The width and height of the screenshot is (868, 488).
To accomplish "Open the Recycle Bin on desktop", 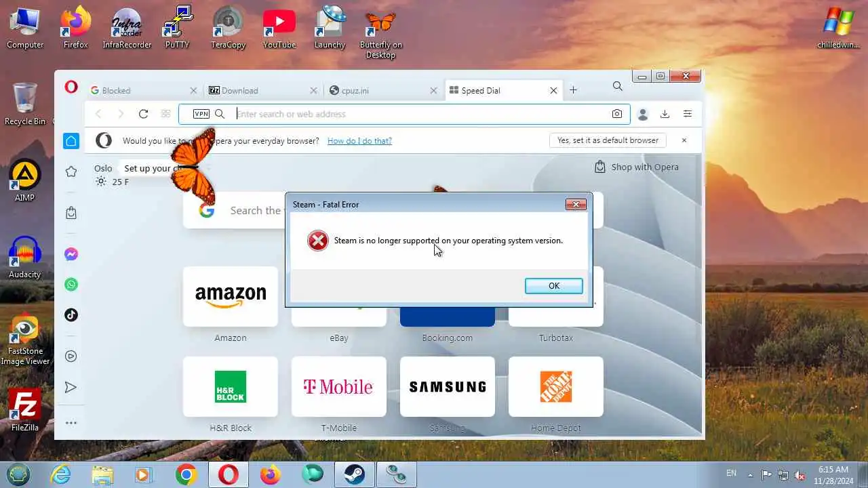I will [x=25, y=104].
